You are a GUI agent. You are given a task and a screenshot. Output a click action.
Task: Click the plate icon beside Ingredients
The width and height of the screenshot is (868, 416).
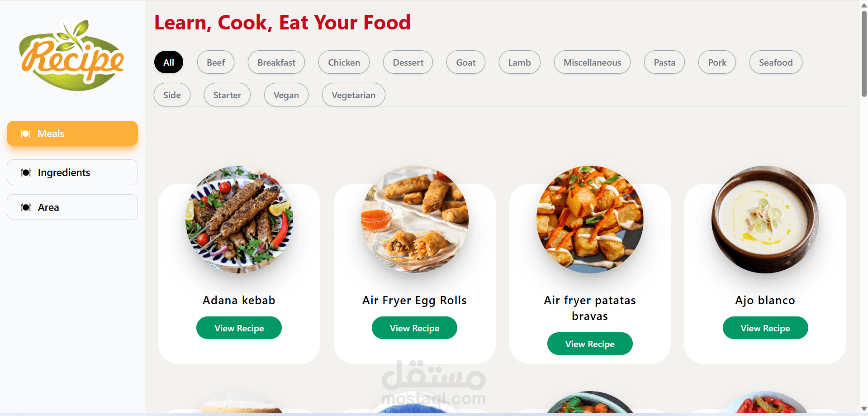coord(26,172)
